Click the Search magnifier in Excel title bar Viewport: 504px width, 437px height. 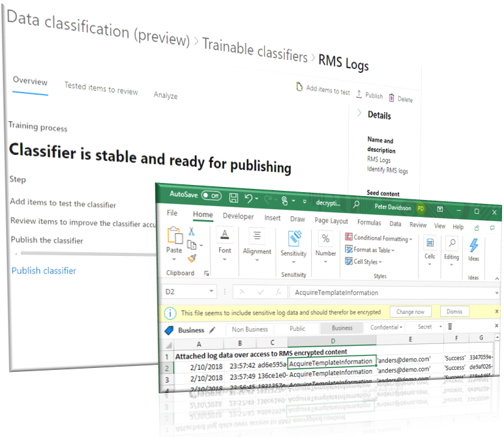(x=356, y=204)
